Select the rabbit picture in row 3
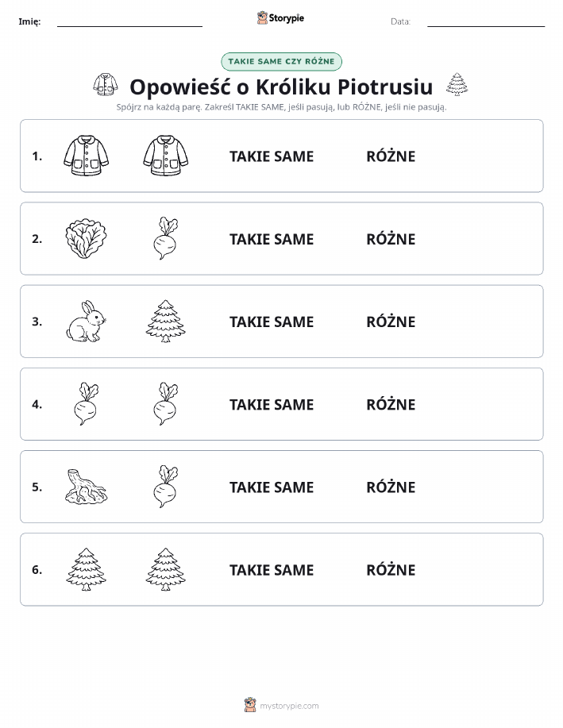The width and height of the screenshot is (563, 728). coord(86,322)
